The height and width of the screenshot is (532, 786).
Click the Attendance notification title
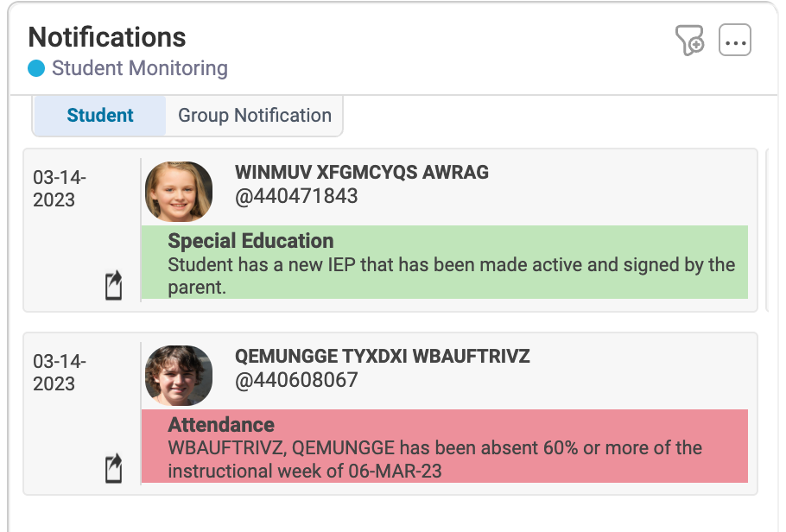pos(221,425)
